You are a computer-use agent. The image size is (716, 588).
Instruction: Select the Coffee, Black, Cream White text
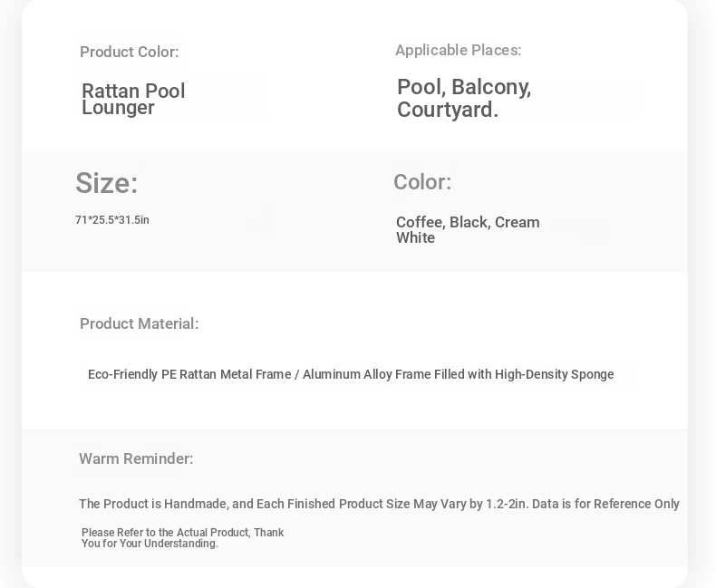click(x=468, y=229)
